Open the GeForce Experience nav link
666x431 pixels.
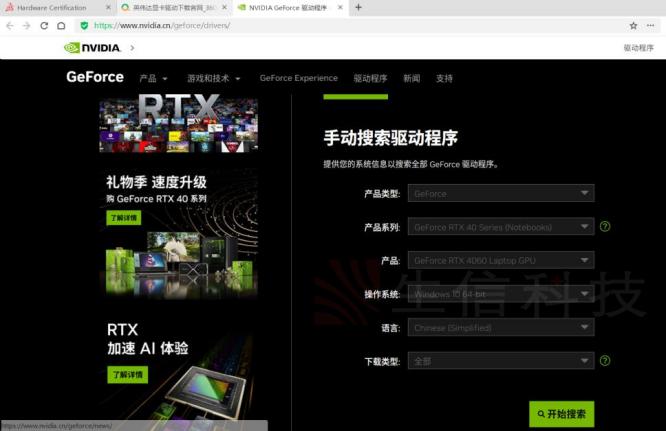pyautogui.click(x=298, y=78)
